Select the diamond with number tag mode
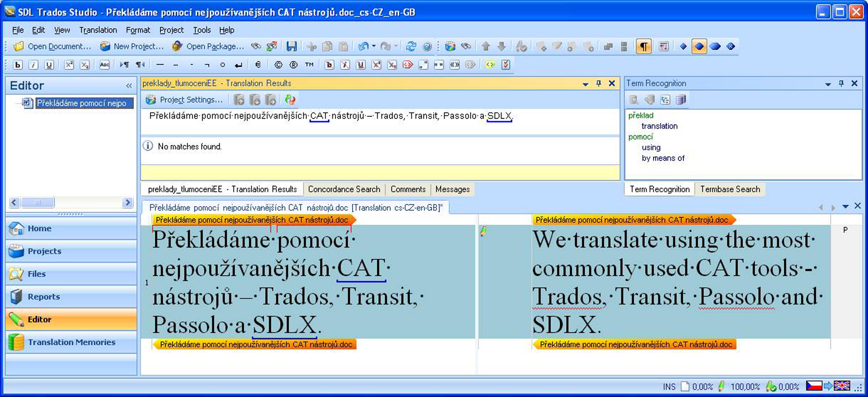This screenshot has width=868, height=397. [731, 46]
